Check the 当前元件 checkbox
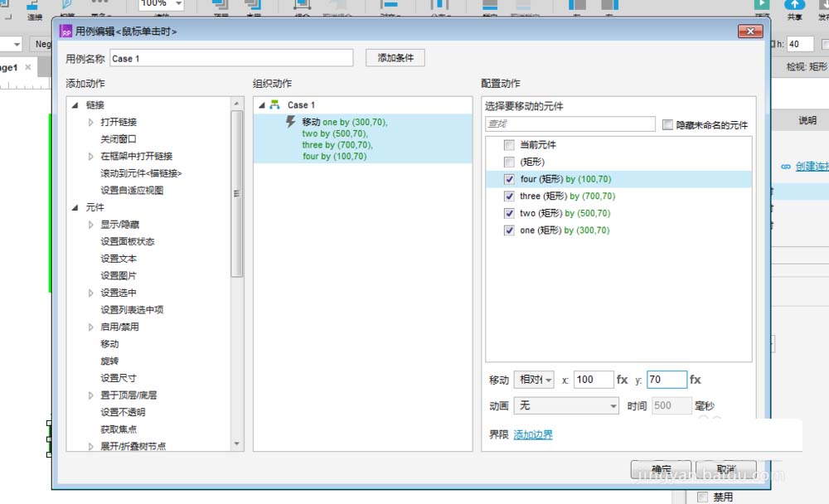The height and width of the screenshot is (504, 829). pyautogui.click(x=511, y=143)
